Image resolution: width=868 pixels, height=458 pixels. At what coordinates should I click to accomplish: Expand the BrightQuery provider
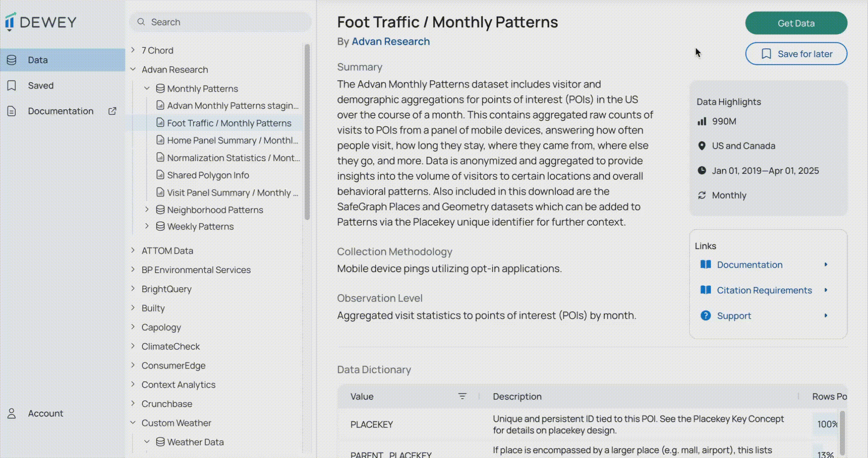[x=133, y=288]
